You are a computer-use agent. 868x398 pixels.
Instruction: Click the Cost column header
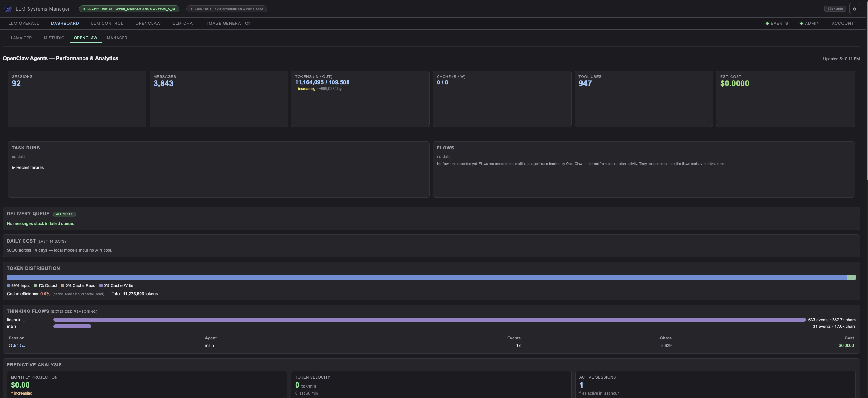point(849,338)
